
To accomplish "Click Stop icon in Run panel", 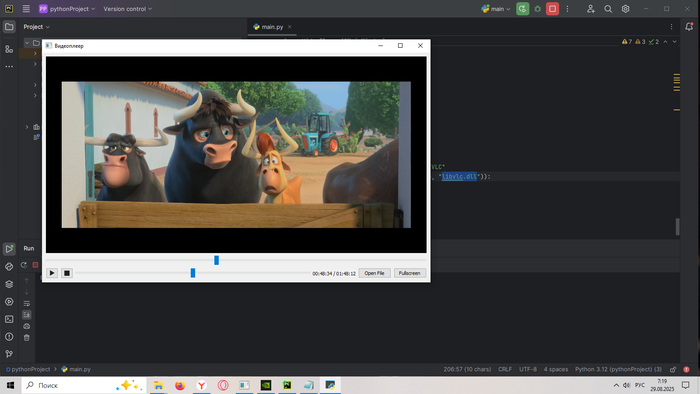I will pos(35,265).
